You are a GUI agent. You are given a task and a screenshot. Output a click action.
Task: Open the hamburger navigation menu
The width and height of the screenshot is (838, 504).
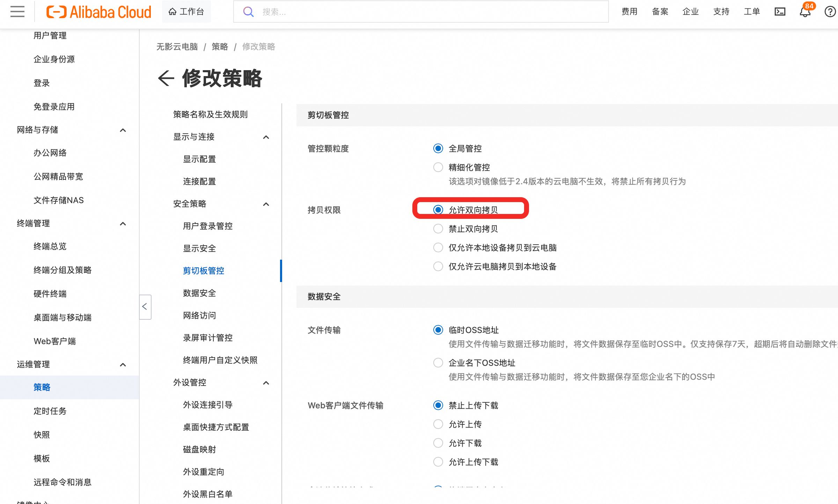(x=17, y=12)
